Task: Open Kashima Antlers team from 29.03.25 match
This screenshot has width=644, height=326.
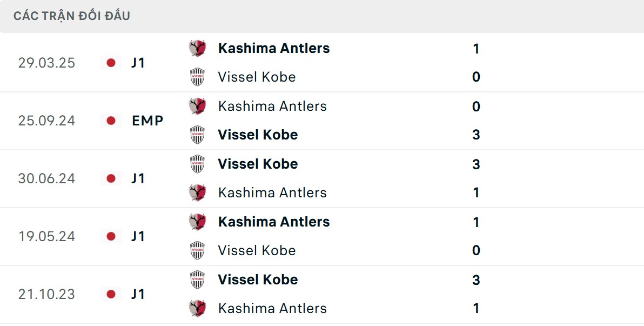Action: pos(273,48)
